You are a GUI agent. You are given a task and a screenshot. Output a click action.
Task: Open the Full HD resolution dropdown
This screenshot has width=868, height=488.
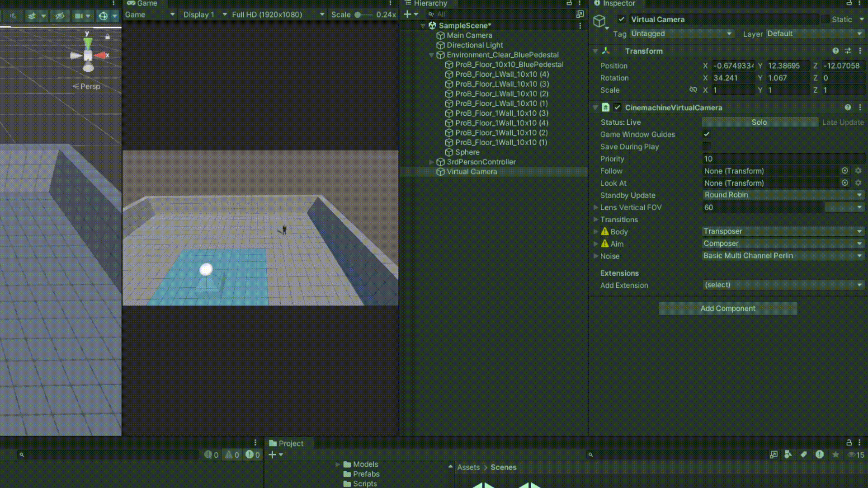click(x=278, y=14)
